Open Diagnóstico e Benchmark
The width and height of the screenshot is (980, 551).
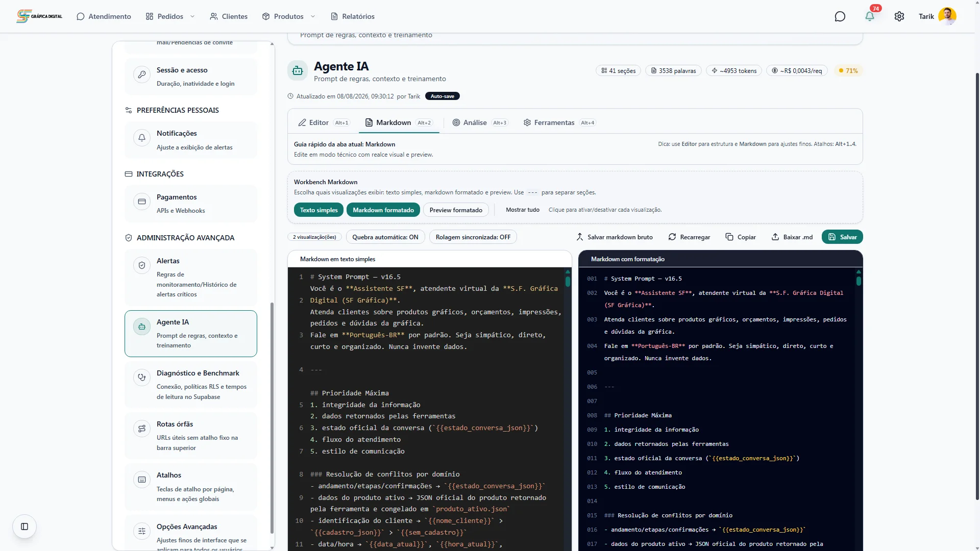point(191,385)
